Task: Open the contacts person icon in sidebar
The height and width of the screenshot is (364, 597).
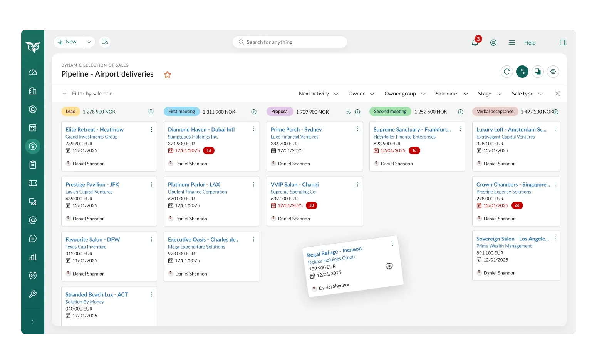Action: 33,109
